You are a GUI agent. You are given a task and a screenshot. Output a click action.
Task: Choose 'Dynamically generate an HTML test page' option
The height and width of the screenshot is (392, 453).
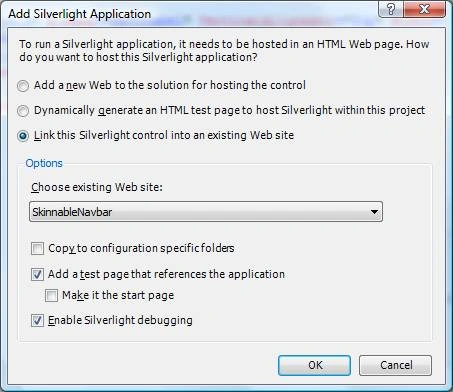(23, 111)
